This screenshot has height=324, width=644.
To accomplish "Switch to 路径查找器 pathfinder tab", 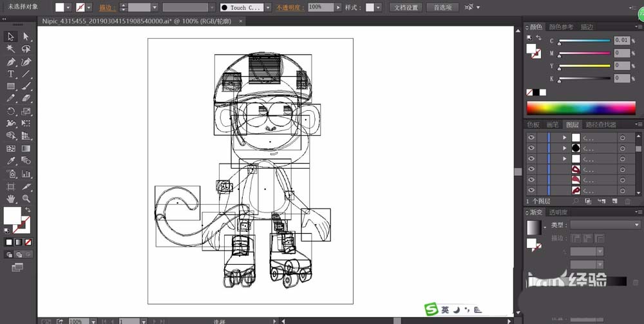I will pos(601,125).
